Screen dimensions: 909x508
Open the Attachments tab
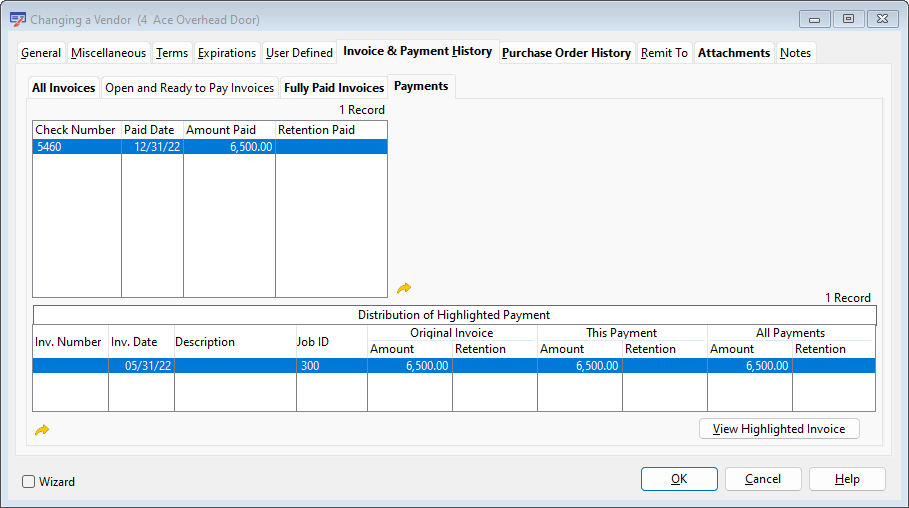[733, 53]
